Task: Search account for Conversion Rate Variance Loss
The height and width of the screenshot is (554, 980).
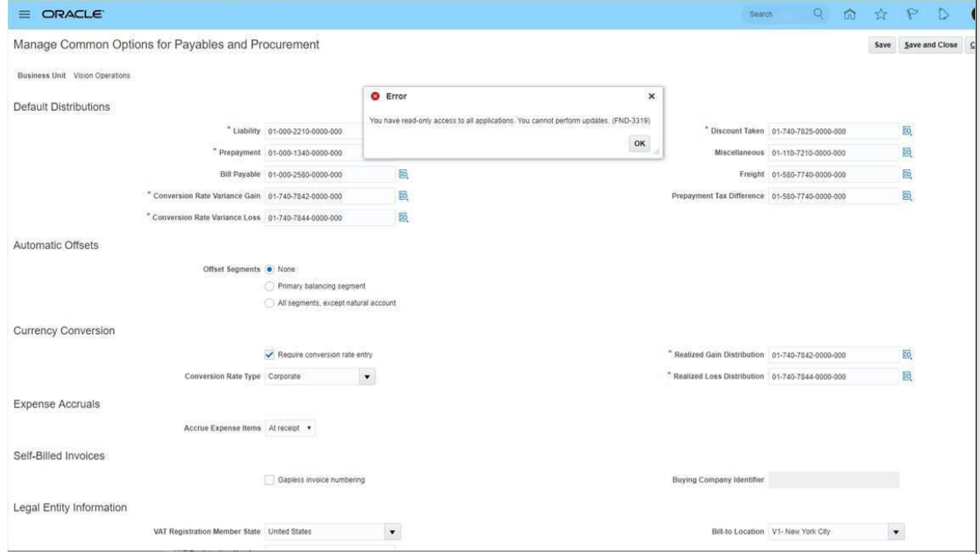Action: click(403, 217)
